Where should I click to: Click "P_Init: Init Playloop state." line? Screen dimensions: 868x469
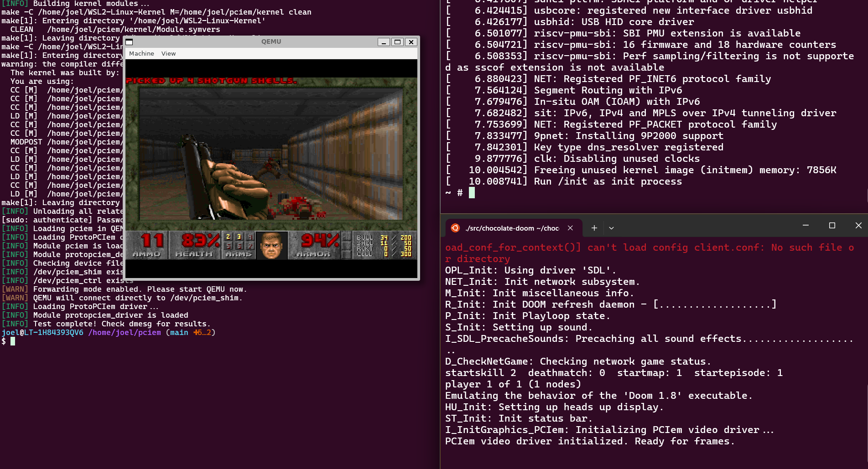click(528, 316)
